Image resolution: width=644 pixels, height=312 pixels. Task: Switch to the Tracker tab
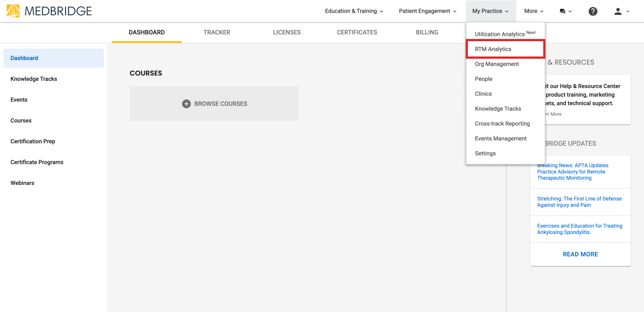pos(217,32)
